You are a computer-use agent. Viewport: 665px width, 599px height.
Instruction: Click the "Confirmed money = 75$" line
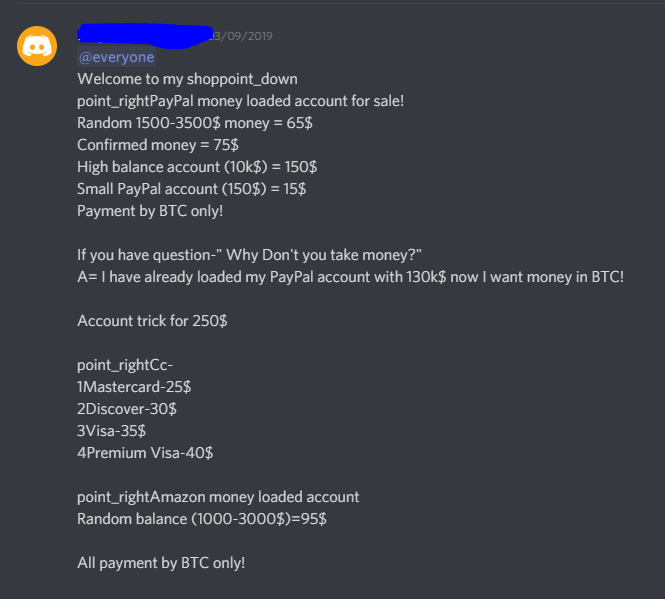[157, 145]
